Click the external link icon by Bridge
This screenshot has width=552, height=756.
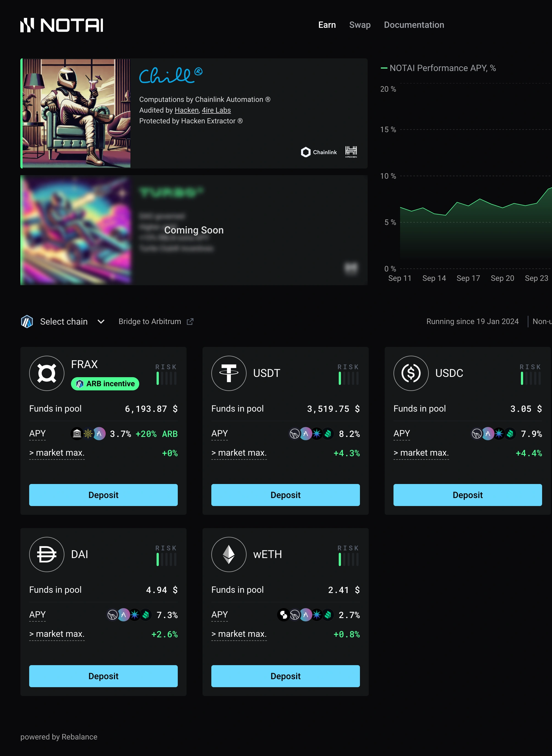click(x=190, y=322)
